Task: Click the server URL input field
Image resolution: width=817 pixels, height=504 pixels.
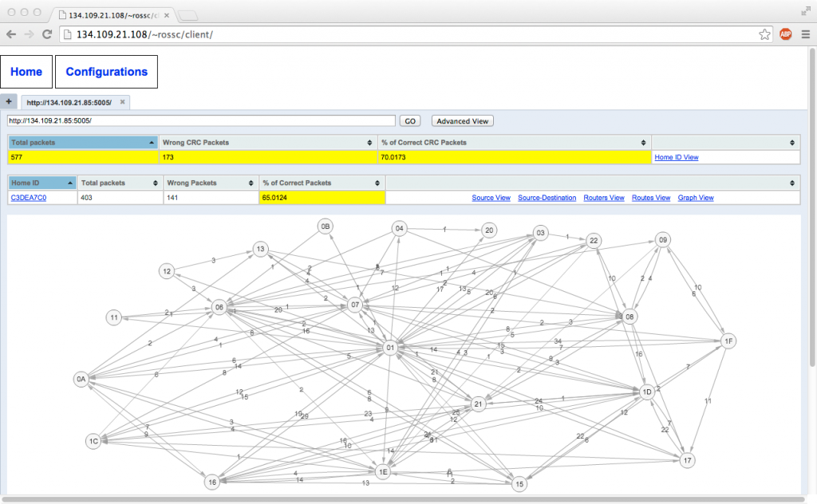Action: (x=201, y=121)
